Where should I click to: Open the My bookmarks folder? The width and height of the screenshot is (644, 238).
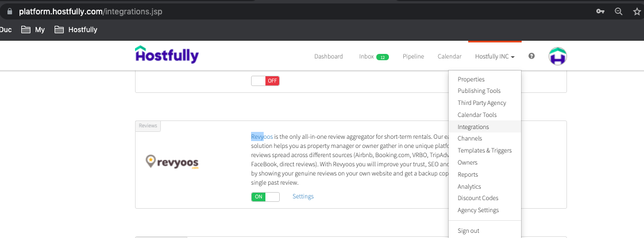pyautogui.click(x=33, y=30)
